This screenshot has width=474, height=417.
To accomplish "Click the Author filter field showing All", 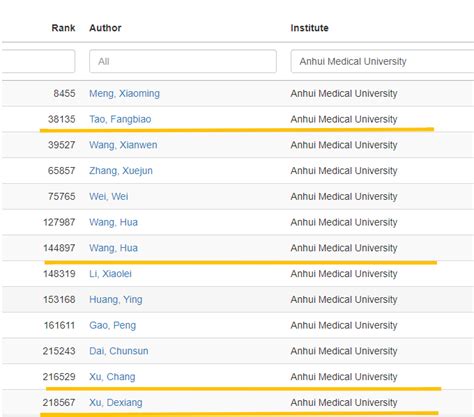I will coord(183,61).
